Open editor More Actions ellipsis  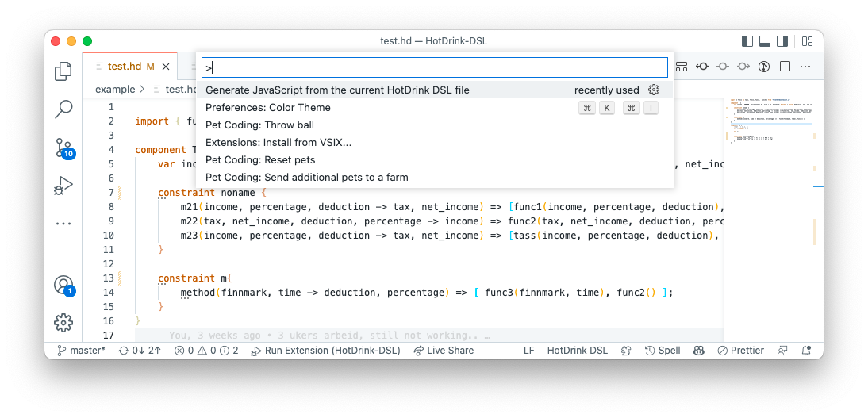click(805, 67)
